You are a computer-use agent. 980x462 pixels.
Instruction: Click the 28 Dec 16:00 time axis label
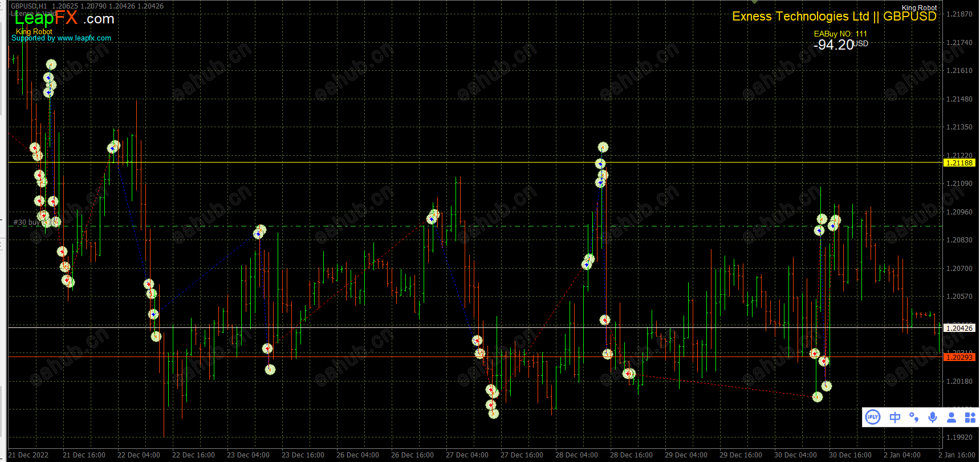tap(632, 455)
